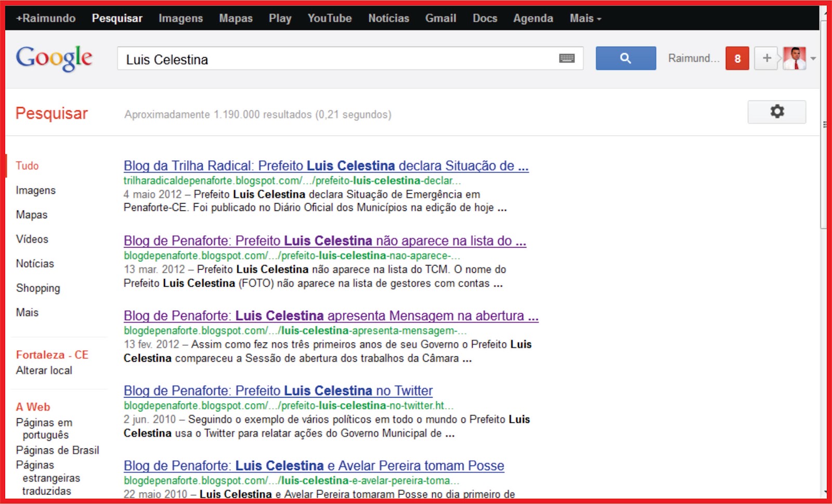This screenshot has height=504, width=832.
Task: Open the on-screen keyboard icon in search box
Action: pos(567,58)
